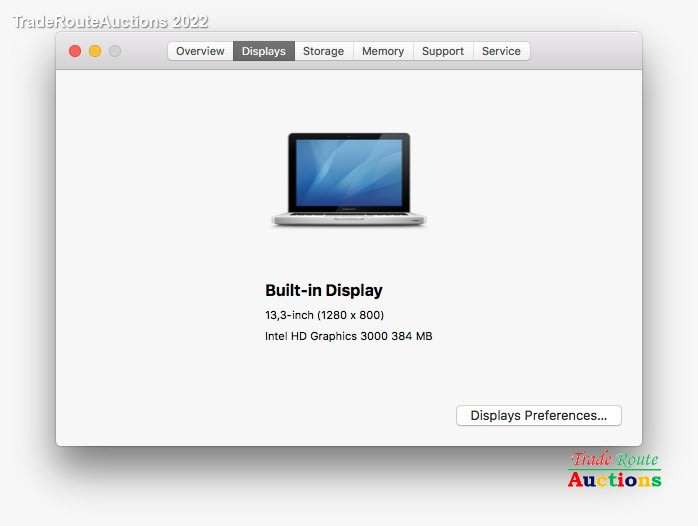Close the window with red button
The image size is (698, 526).
point(75,51)
